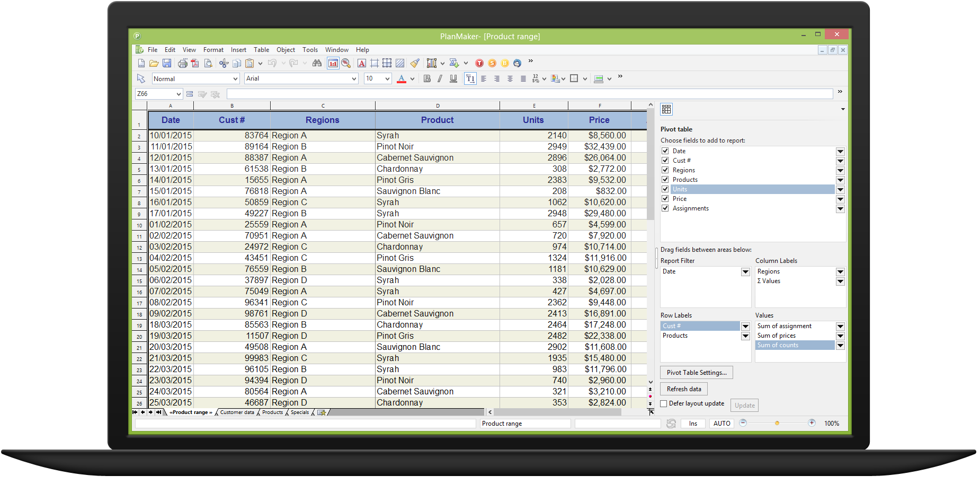Click the Copy icon
Image resolution: width=980 pixels, height=493 pixels.
point(237,63)
